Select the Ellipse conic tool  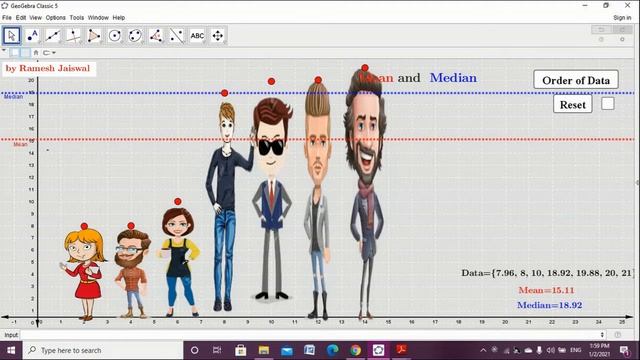tap(136, 36)
